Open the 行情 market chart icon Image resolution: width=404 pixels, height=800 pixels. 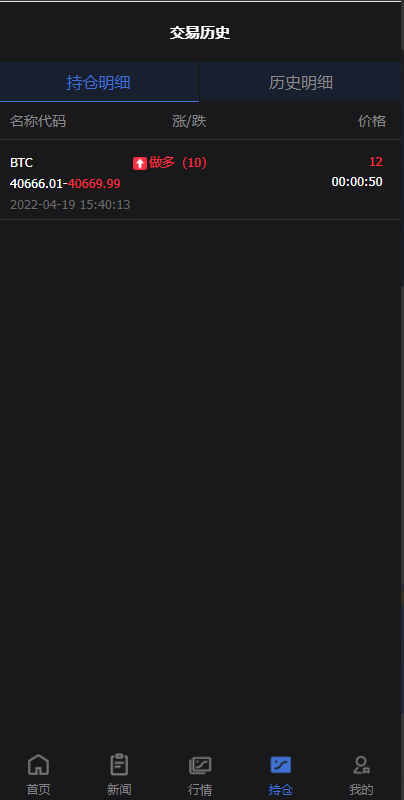pos(200,765)
